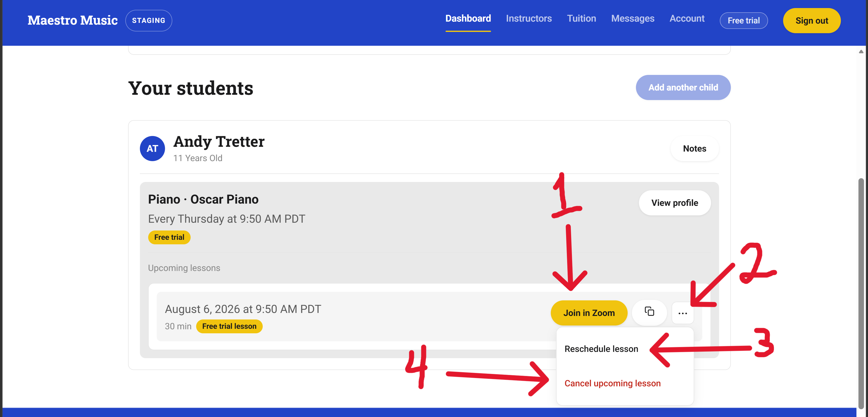Select Reschedule lesson from the menu
The image size is (868, 417).
coord(601,349)
